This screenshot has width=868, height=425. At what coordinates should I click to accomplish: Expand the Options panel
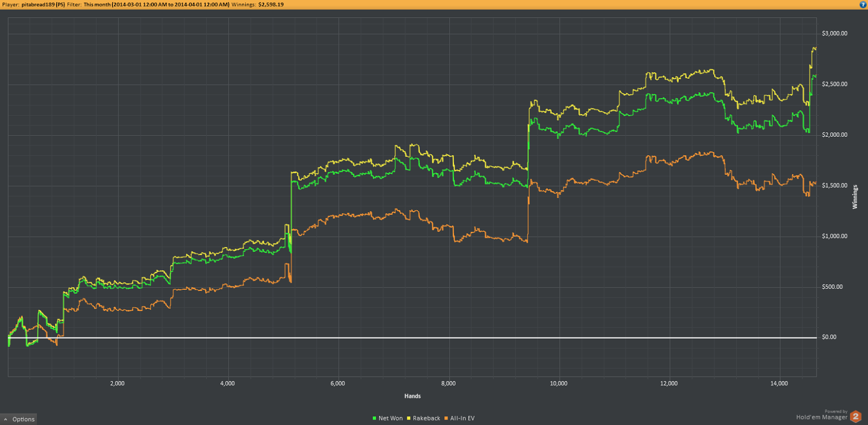[19, 419]
